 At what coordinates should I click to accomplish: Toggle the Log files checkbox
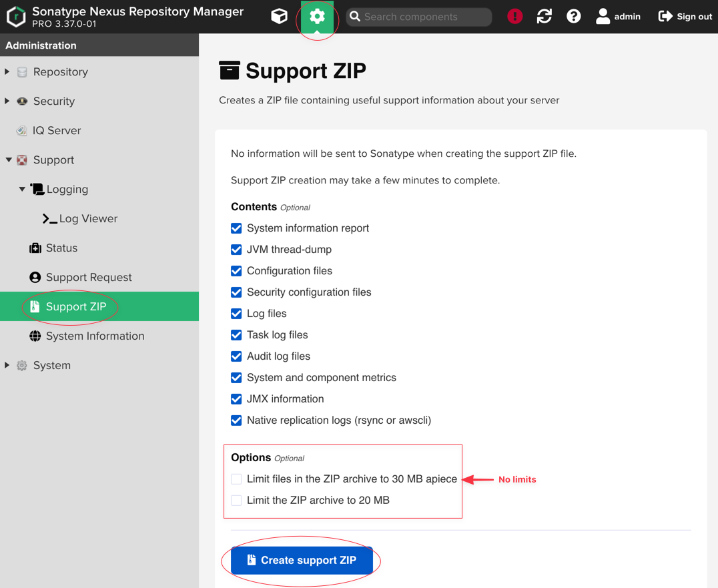point(236,313)
